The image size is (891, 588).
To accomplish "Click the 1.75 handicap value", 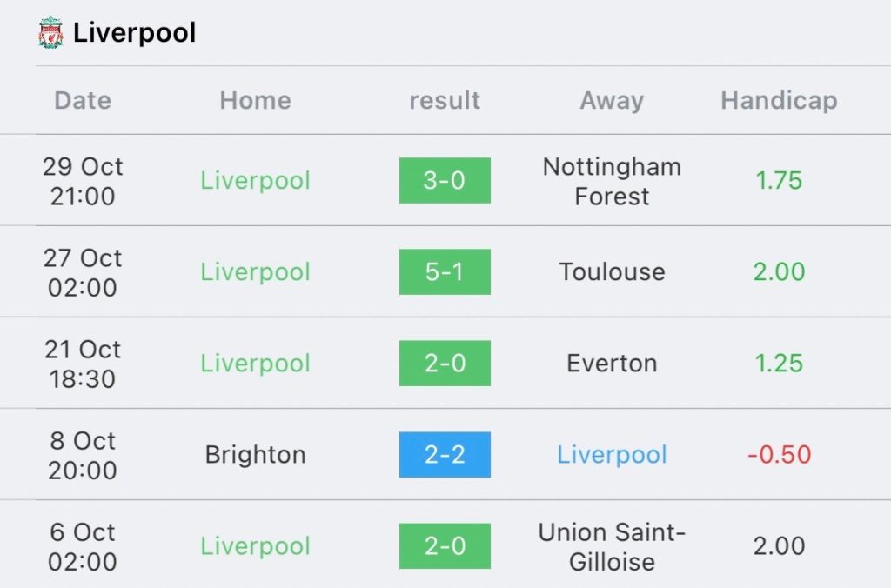I will (x=779, y=181).
